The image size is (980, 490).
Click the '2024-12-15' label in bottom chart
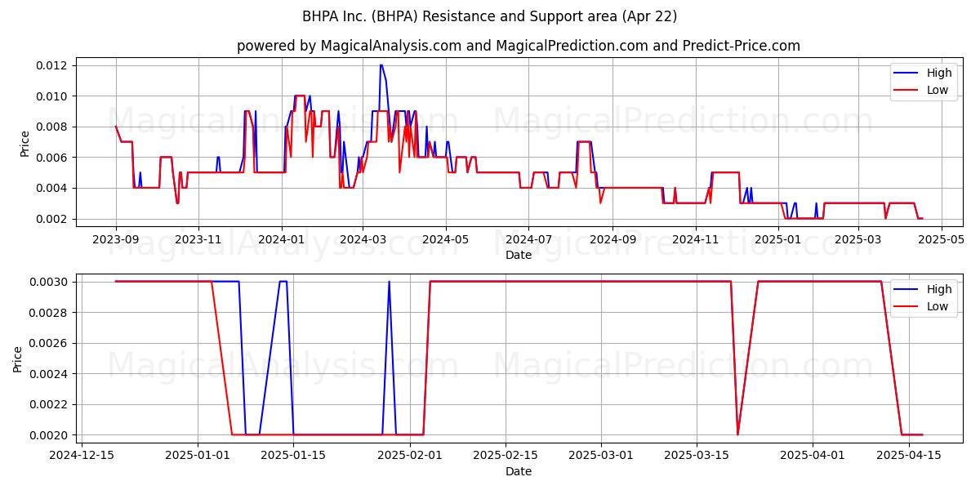point(81,456)
